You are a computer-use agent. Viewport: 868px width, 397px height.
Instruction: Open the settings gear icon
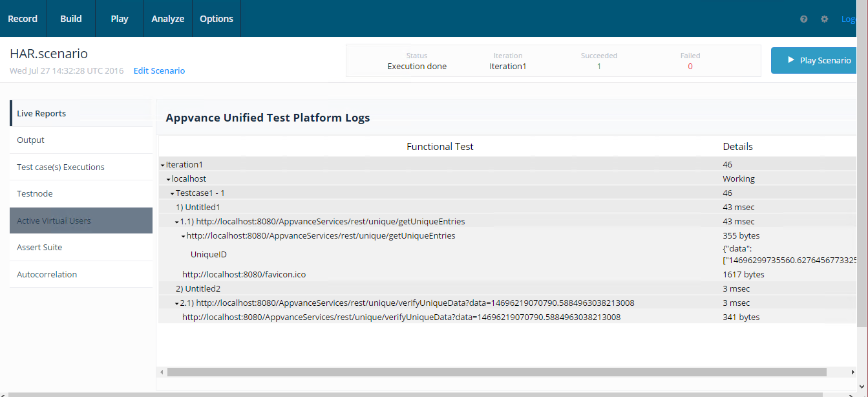[x=824, y=19]
